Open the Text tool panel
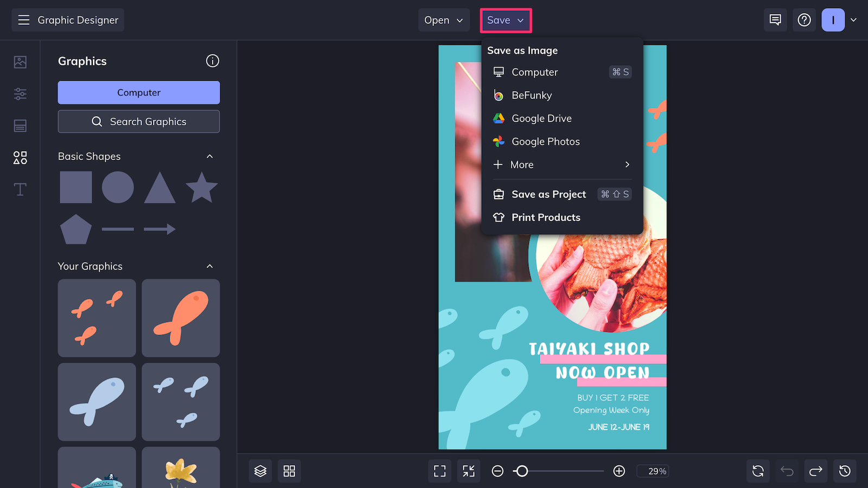Image resolution: width=868 pixels, height=488 pixels. tap(20, 189)
